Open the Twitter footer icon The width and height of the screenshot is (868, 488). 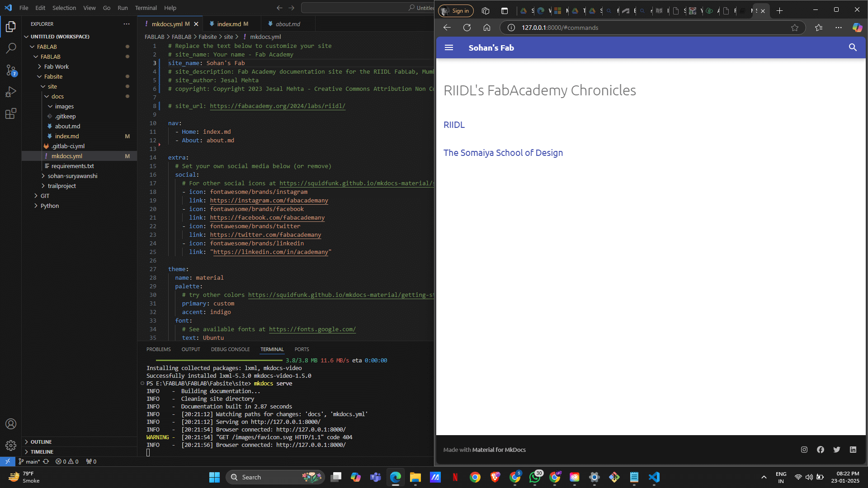pyautogui.click(x=837, y=450)
